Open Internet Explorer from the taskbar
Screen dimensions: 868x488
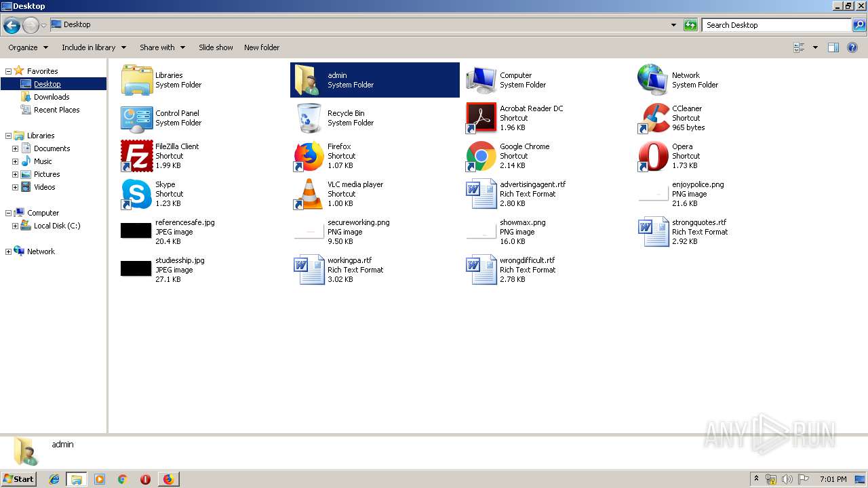pos(54,479)
